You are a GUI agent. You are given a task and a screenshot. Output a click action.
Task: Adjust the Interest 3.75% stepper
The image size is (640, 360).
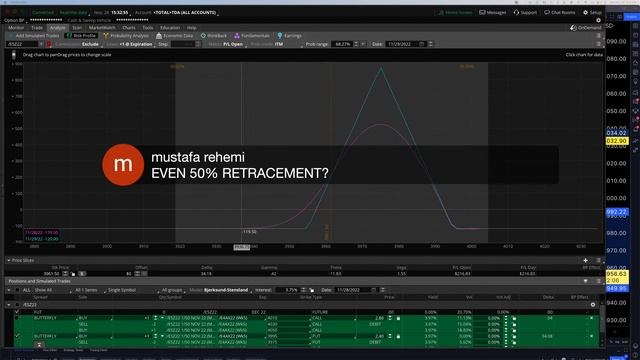[303, 290]
